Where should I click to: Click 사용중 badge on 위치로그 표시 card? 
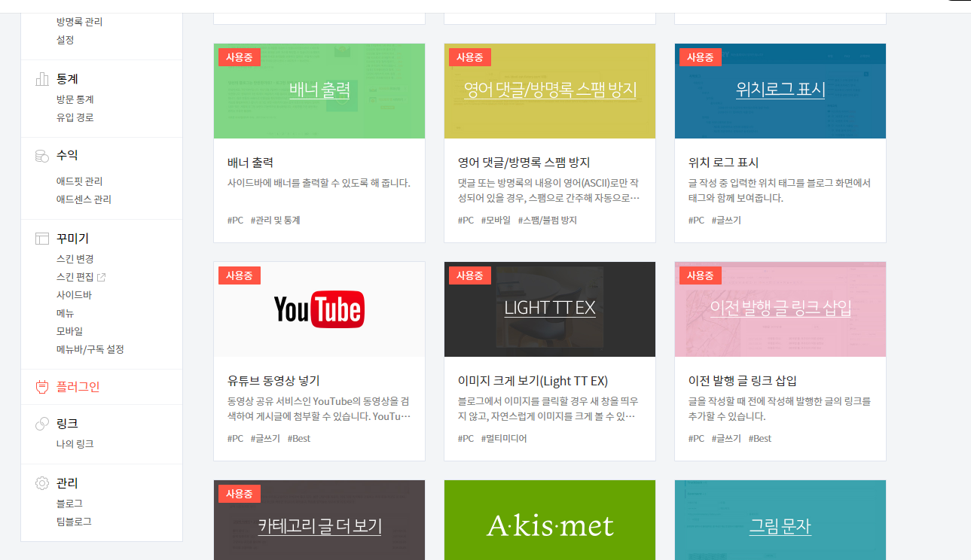[701, 57]
